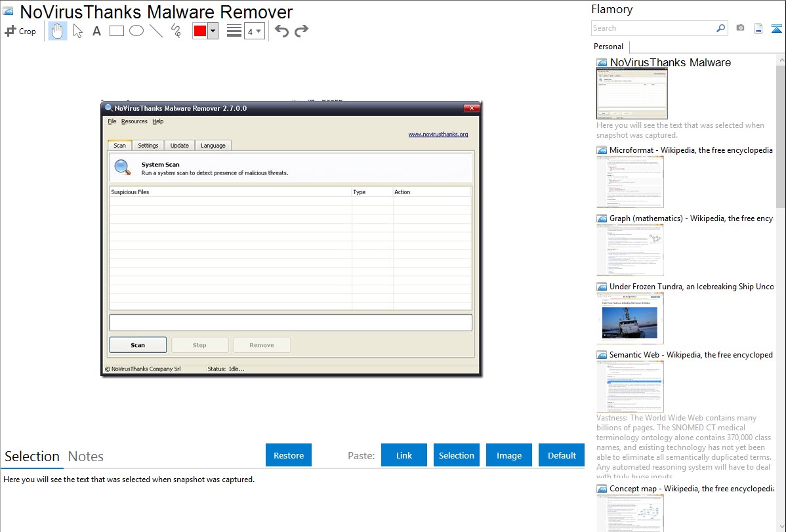This screenshot has height=532, width=786.
Task: Activate the hand pan tool
Action: click(x=58, y=31)
